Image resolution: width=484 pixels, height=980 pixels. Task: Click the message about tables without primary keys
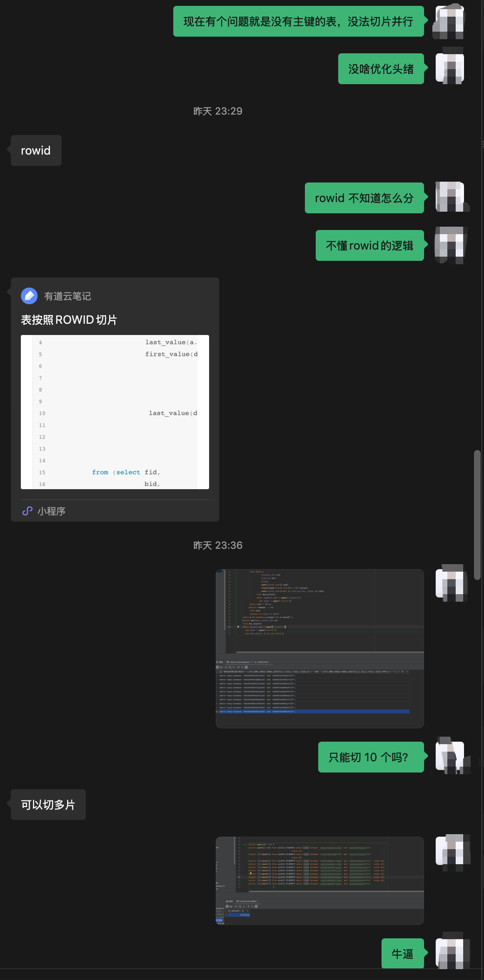(x=298, y=21)
